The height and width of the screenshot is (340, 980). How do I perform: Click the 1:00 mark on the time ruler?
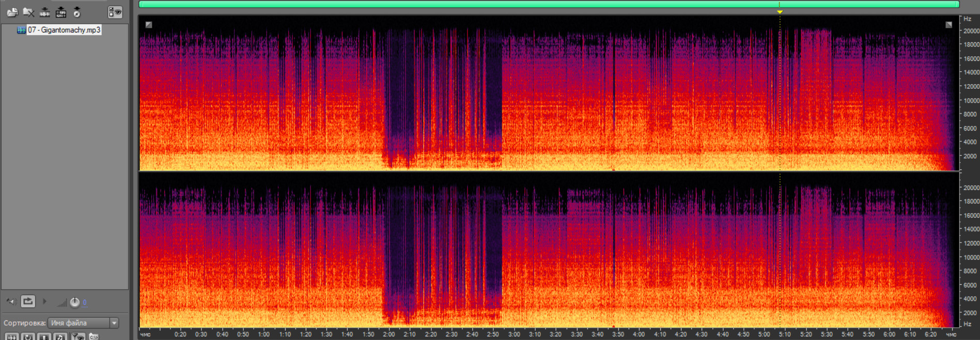(263, 334)
